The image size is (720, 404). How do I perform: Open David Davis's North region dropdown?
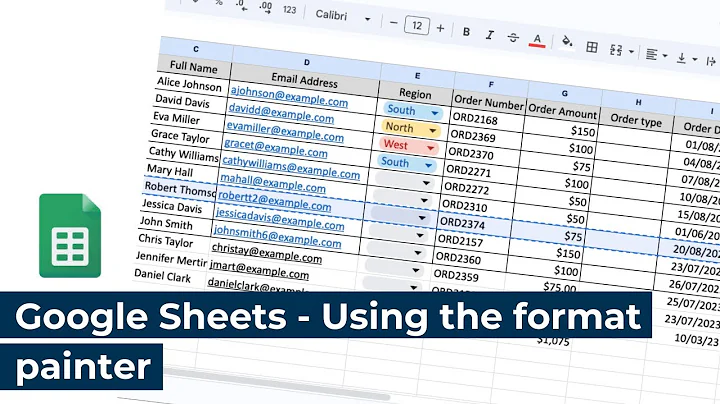pos(432,131)
